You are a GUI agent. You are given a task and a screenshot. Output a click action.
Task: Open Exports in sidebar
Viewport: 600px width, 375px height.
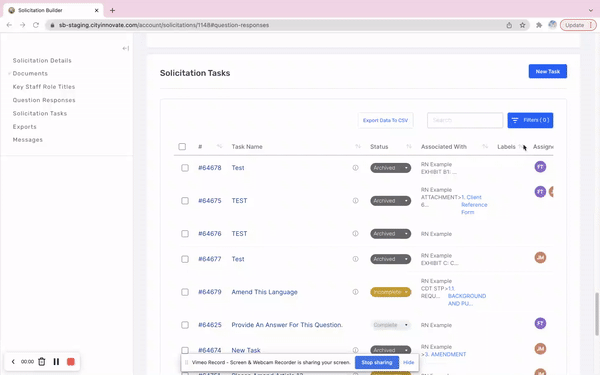24,127
